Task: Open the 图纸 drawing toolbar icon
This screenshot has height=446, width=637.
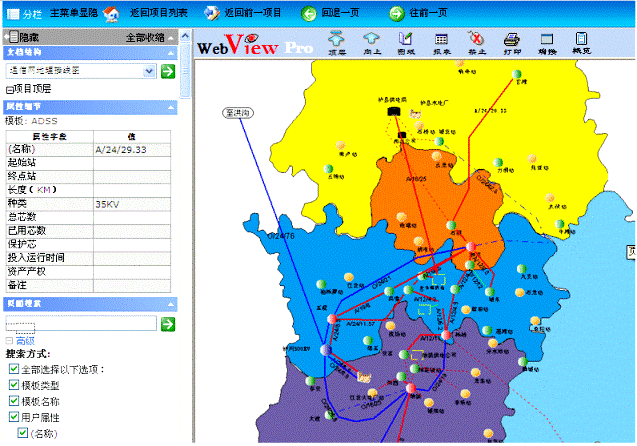Action: click(406, 41)
